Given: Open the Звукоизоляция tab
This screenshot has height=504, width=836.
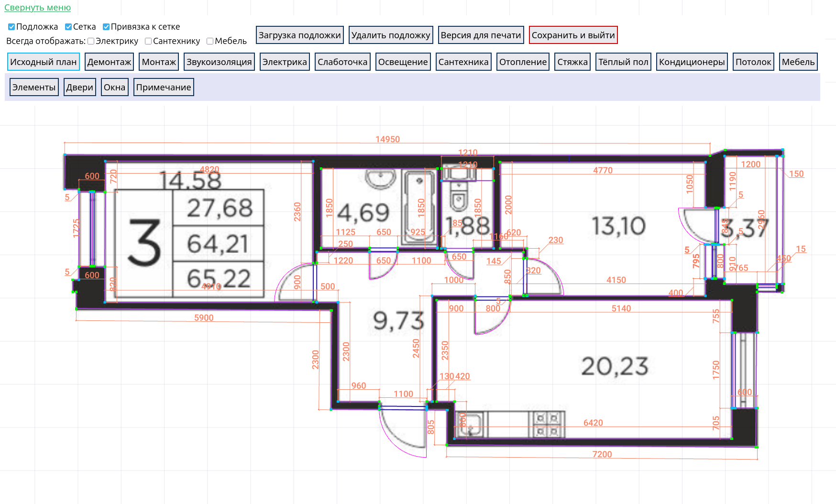Looking at the screenshot, I should [219, 62].
